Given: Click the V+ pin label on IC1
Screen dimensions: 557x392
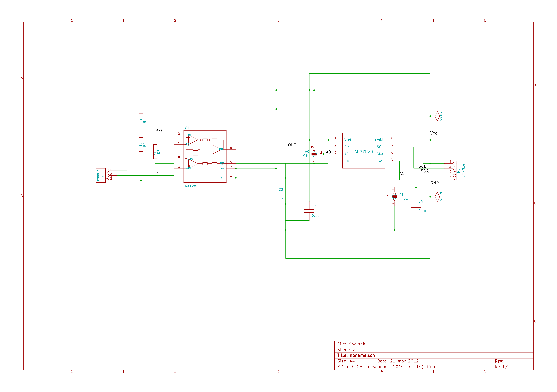Looking at the screenshot, I should (x=222, y=168).
